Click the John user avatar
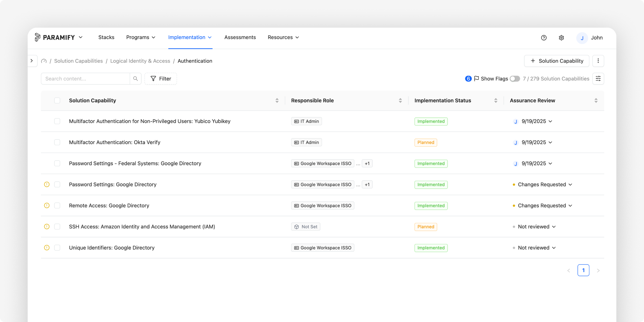 [x=582, y=38]
